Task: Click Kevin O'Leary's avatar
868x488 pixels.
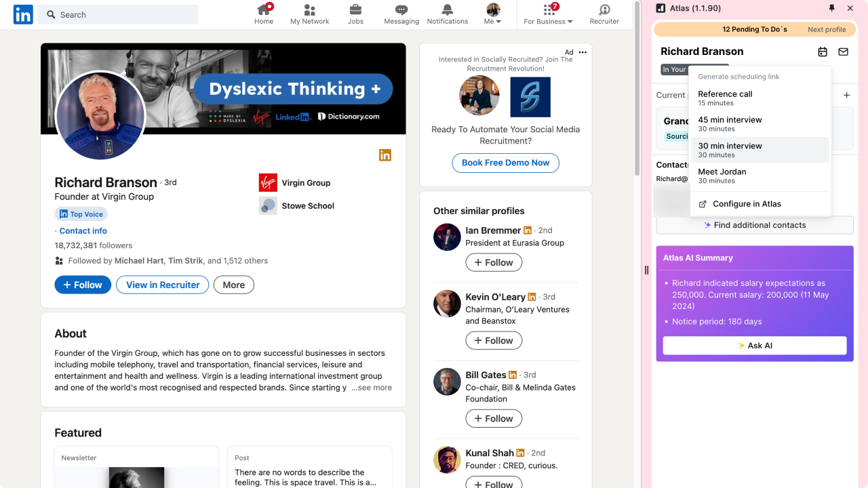Action: pos(447,304)
